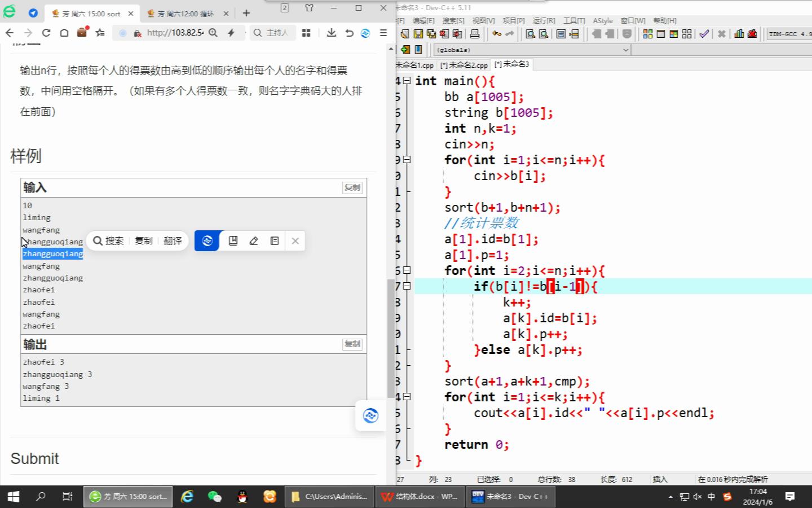Viewport: 812px width, 508px height.
Task: Close the text selection popup
Action: [295, 241]
